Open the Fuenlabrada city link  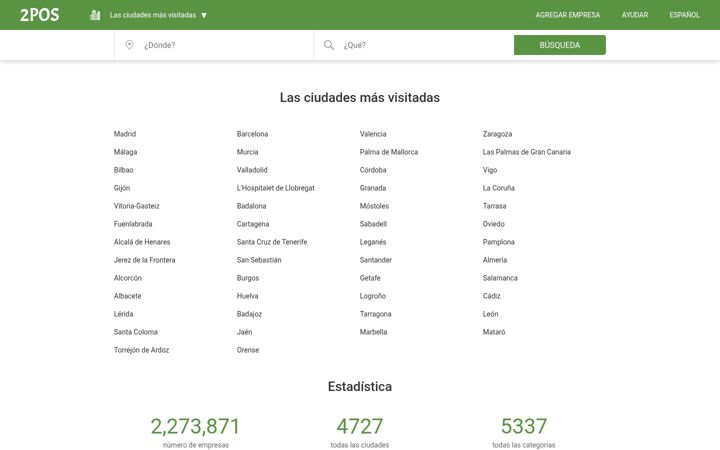(133, 224)
